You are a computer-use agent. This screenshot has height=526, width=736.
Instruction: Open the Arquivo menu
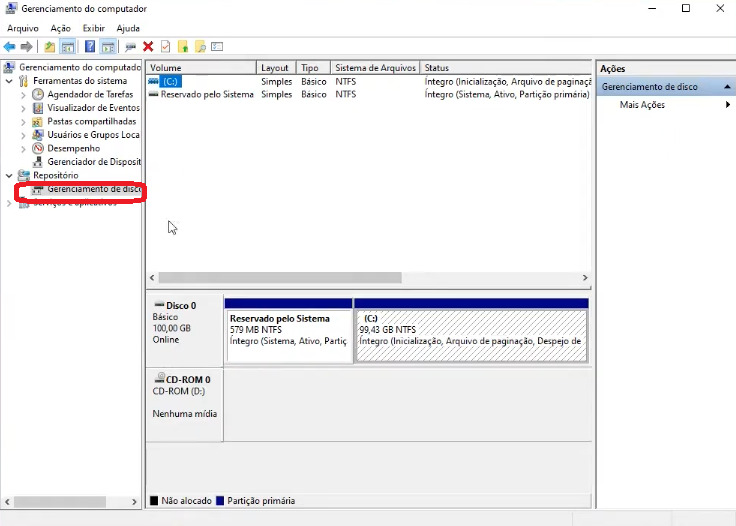pyautogui.click(x=23, y=29)
